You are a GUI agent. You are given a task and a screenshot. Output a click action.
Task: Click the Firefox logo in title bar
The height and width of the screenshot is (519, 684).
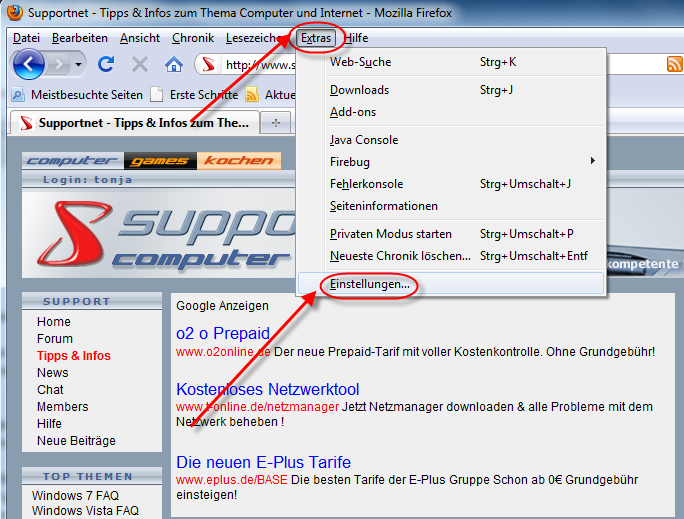pos(14,12)
